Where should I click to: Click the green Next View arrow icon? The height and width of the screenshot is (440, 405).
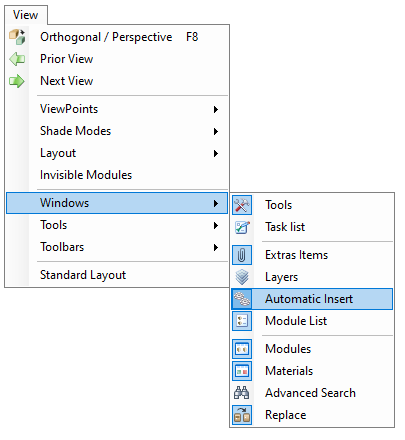[17, 81]
